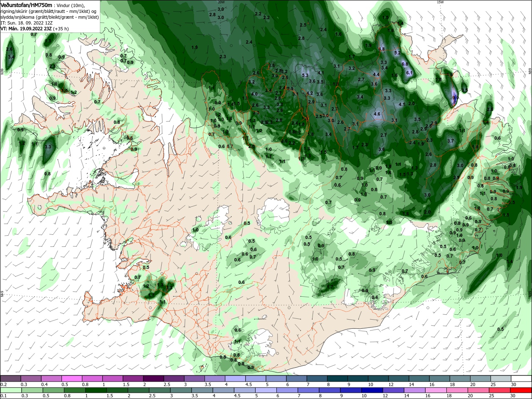Click the precipitation value 5.2 on the map
532x399 pixels.
(x=397, y=53)
